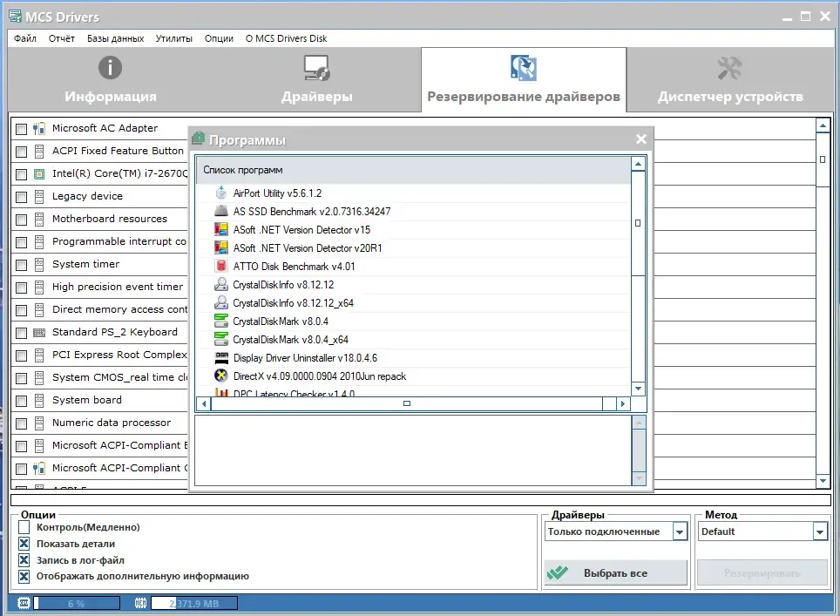Select the PCI Express Root Complex row
The image size is (840, 616).
click(99, 355)
